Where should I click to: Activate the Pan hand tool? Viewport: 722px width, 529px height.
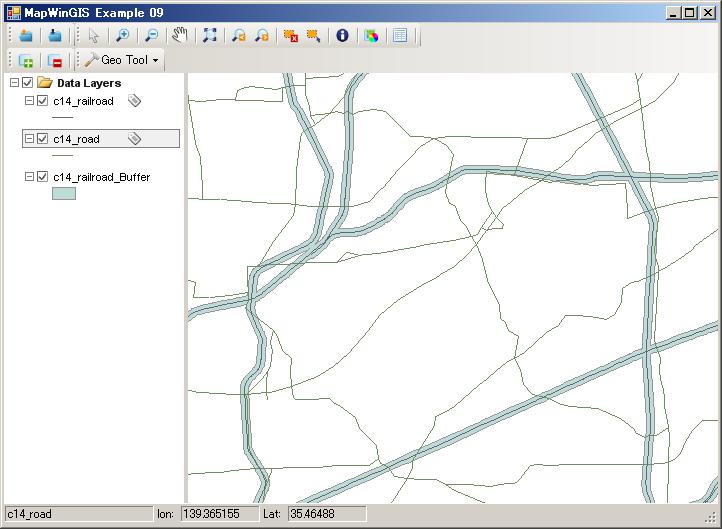coord(180,35)
